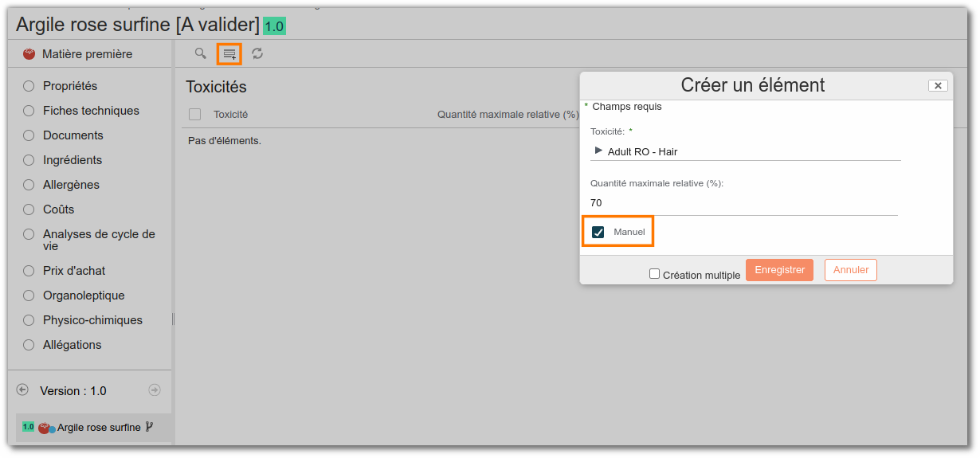Go to previous version arrow
This screenshot has width=980, height=458.
pos(22,390)
